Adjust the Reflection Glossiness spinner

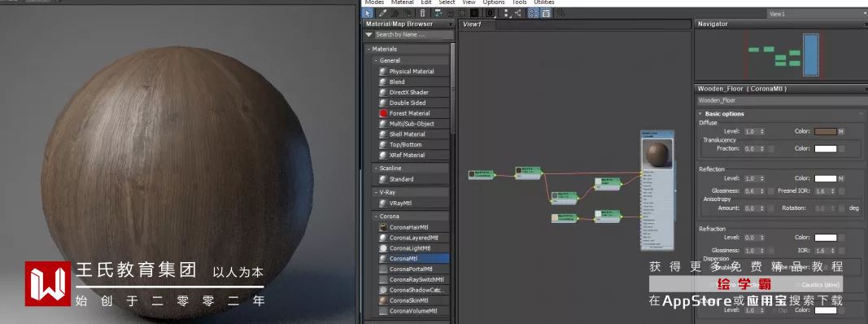[761, 191]
